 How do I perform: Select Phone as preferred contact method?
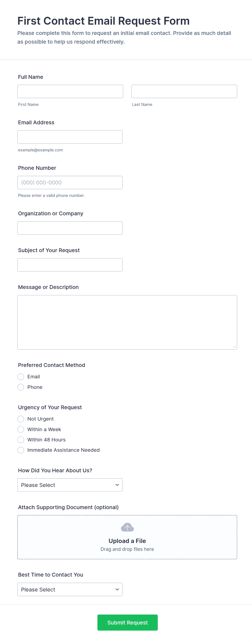coord(21,387)
